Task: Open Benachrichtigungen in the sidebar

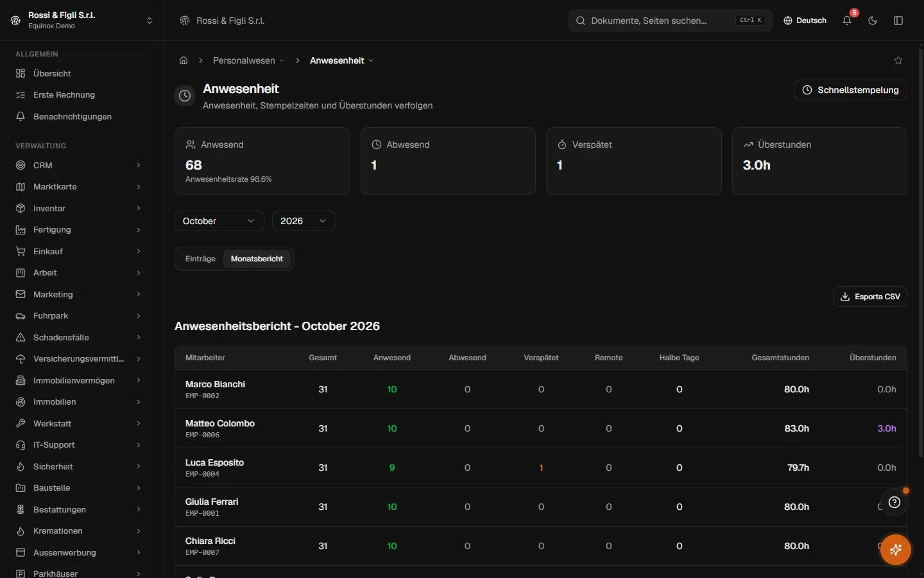Action: [x=78, y=116]
